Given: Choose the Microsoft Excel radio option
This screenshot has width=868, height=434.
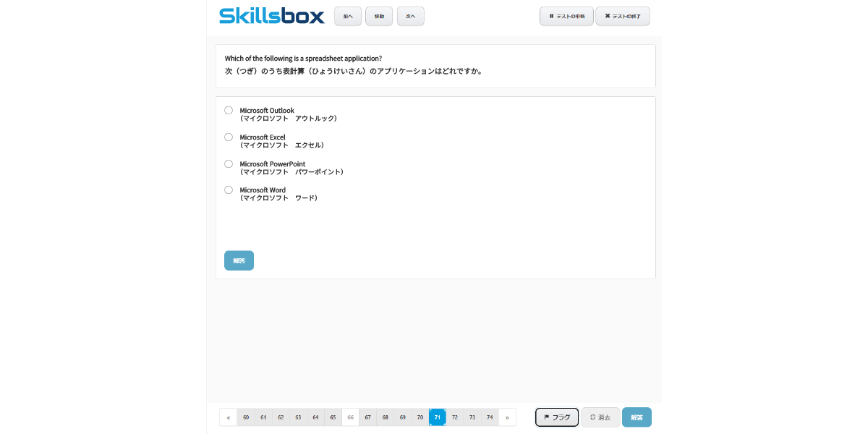Looking at the screenshot, I should [x=229, y=137].
